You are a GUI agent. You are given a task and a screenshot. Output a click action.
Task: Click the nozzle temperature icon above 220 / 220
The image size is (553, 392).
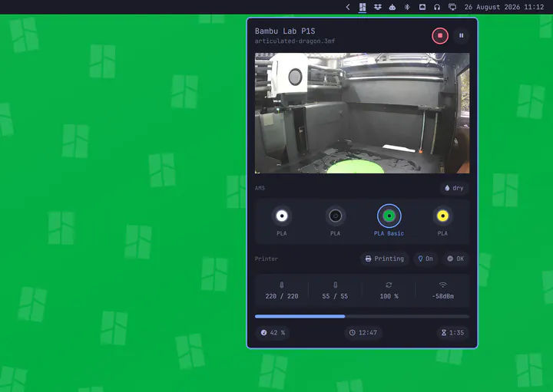click(281, 285)
